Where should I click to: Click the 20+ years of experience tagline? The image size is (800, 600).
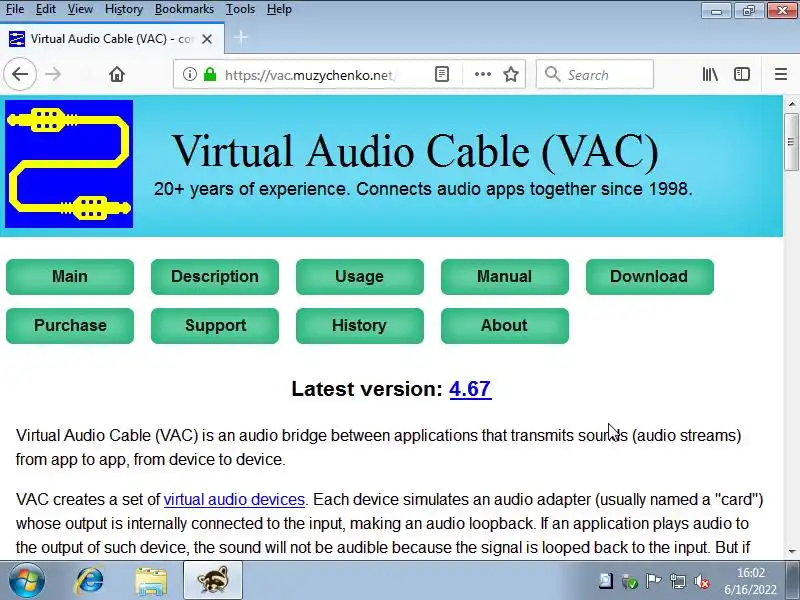423,189
